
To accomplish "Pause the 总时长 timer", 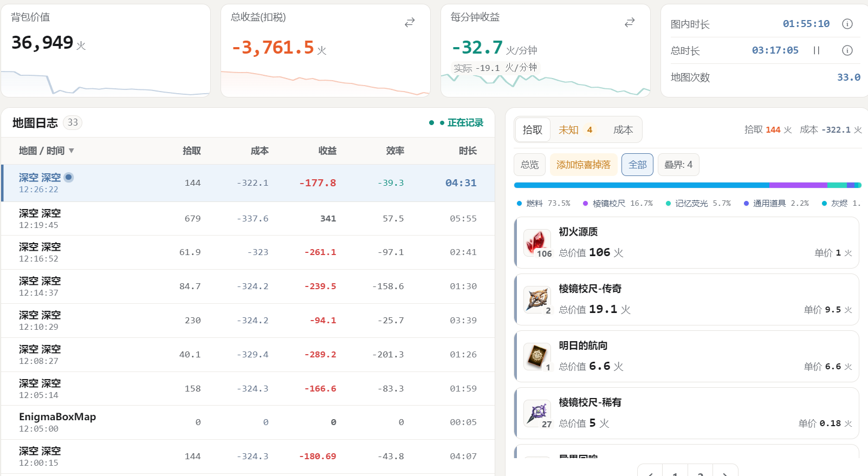I will click(817, 50).
